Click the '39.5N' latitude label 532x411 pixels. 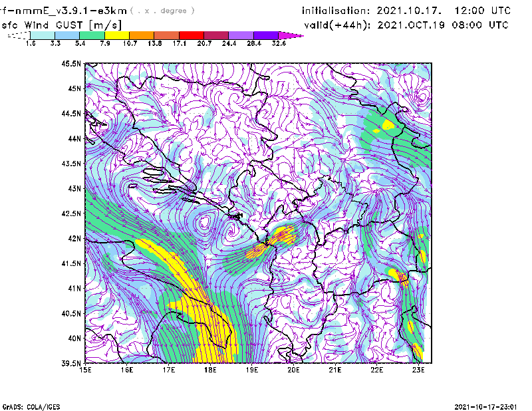71,363
